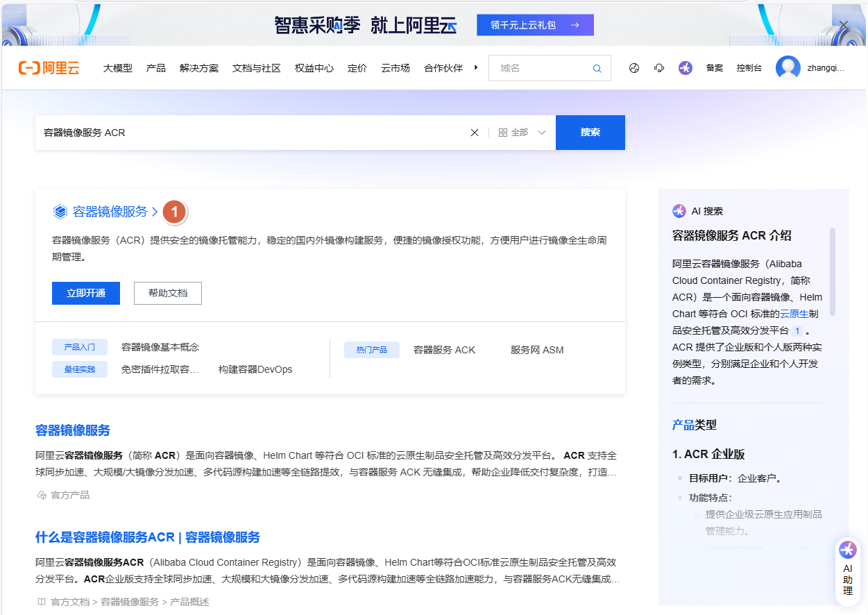Click the AI 搜索 sparkle icon
The image size is (868, 615).
pos(679,211)
